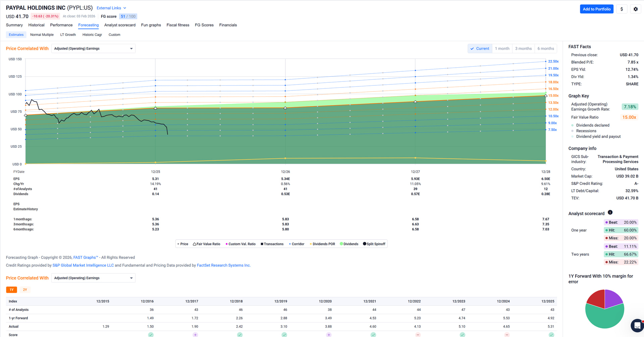Expand the External Links dropdown
This screenshot has height=337, width=644.
(111, 8)
